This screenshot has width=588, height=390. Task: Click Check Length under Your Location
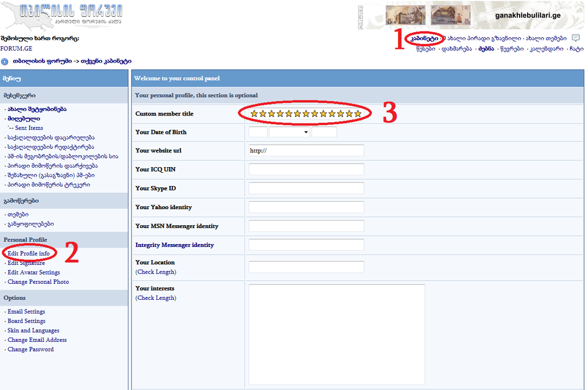(x=156, y=272)
